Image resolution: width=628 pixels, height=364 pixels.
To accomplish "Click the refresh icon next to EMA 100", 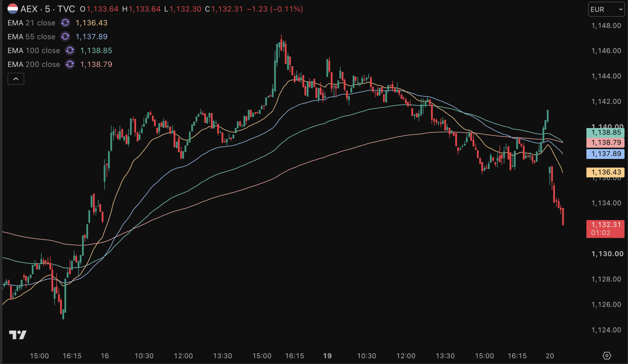I will click(70, 50).
